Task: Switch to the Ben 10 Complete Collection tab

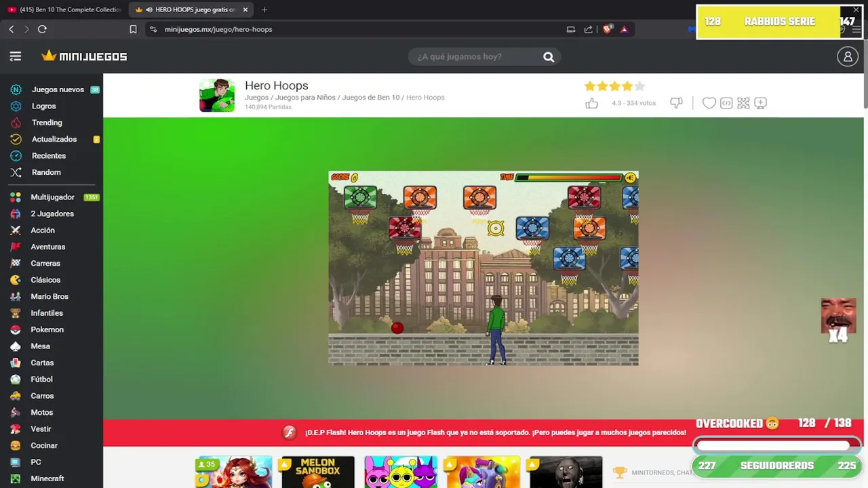Action: [64, 9]
